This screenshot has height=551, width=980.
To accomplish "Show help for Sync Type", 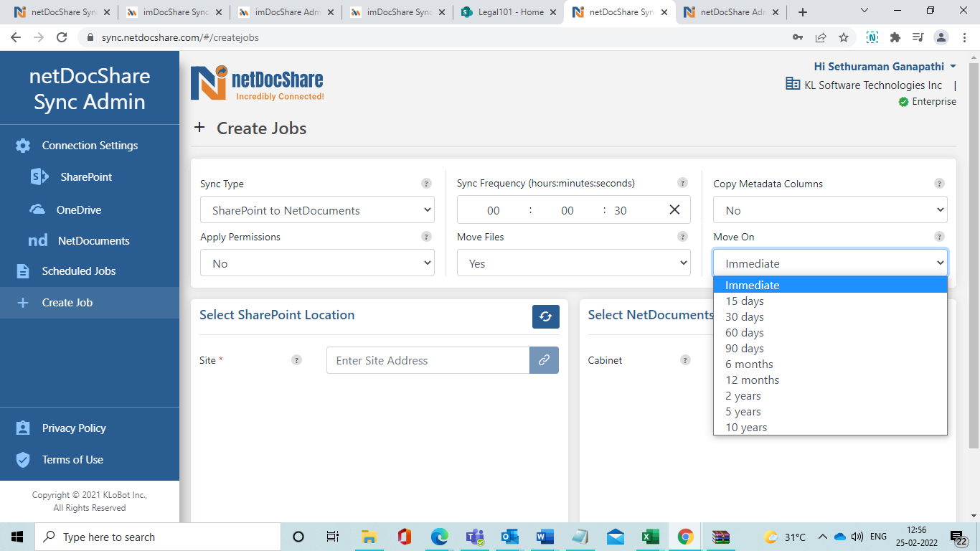I will coord(426,184).
